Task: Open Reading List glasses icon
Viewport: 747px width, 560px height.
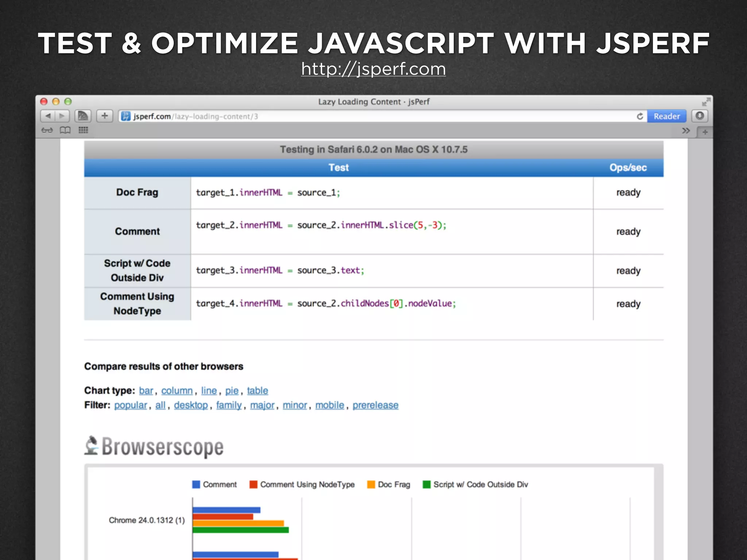Action: 47,130
